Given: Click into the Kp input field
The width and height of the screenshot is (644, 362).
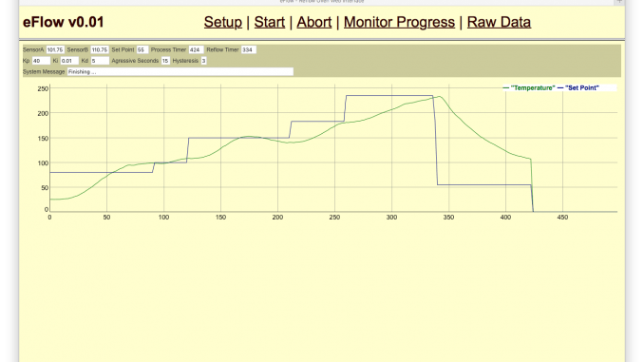Looking at the screenshot, I should coord(41,61).
